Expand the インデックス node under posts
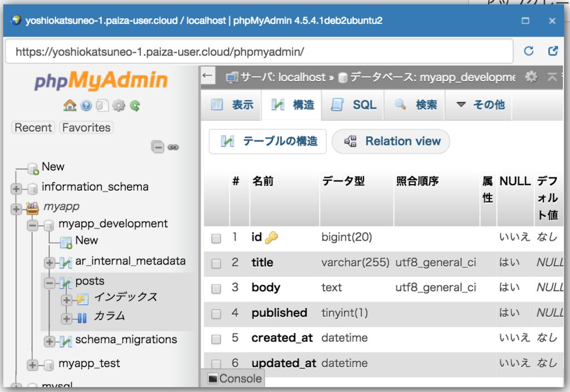This screenshot has width=570, height=392. tap(67, 300)
